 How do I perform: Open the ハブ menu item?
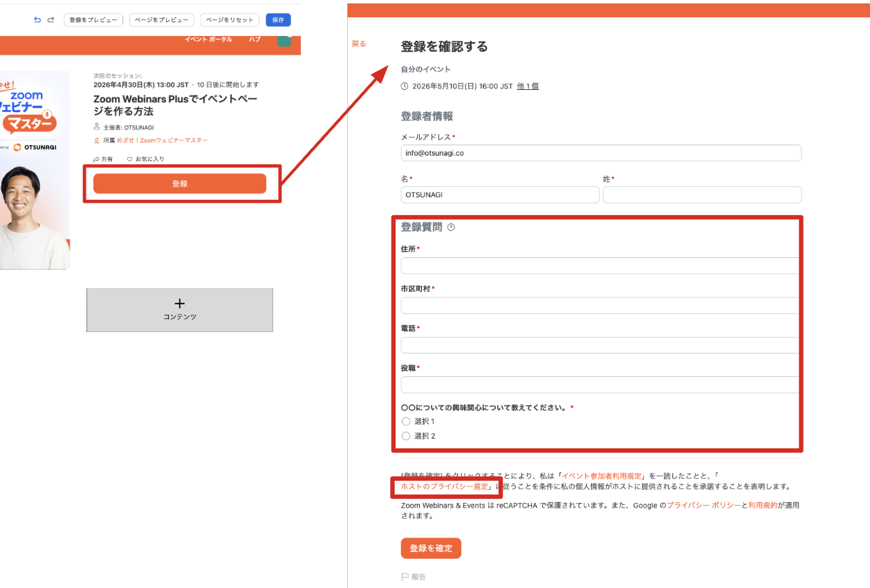point(255,39)
